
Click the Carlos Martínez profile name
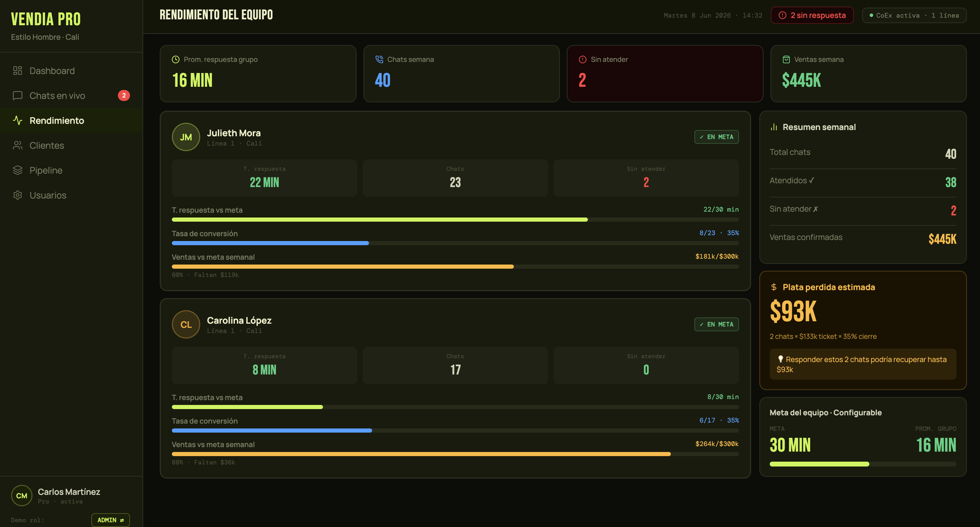click(x=69, y=492)
